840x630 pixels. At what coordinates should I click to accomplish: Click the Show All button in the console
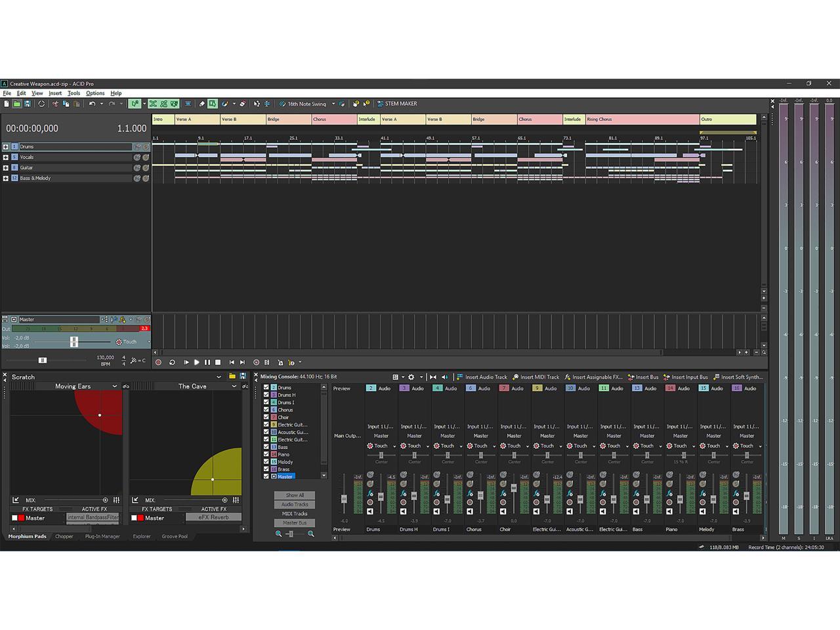[x=294, y=495]
